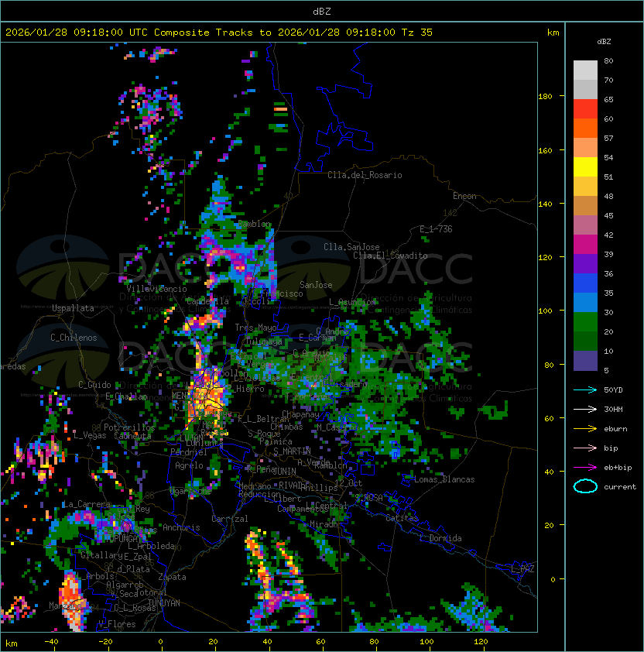Click the 'Zapata' map label
The height and width of the screenshot is (652, 644).
tap(172, 577)
